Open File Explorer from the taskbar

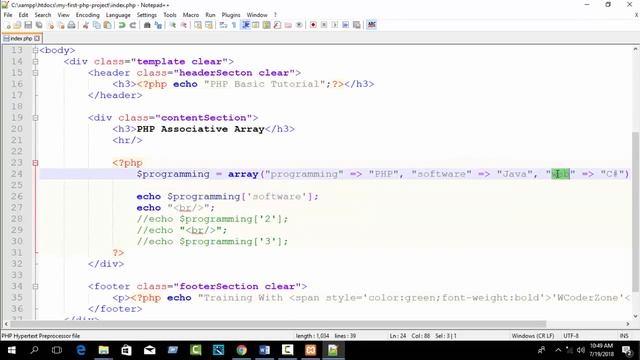pos(104,350)
